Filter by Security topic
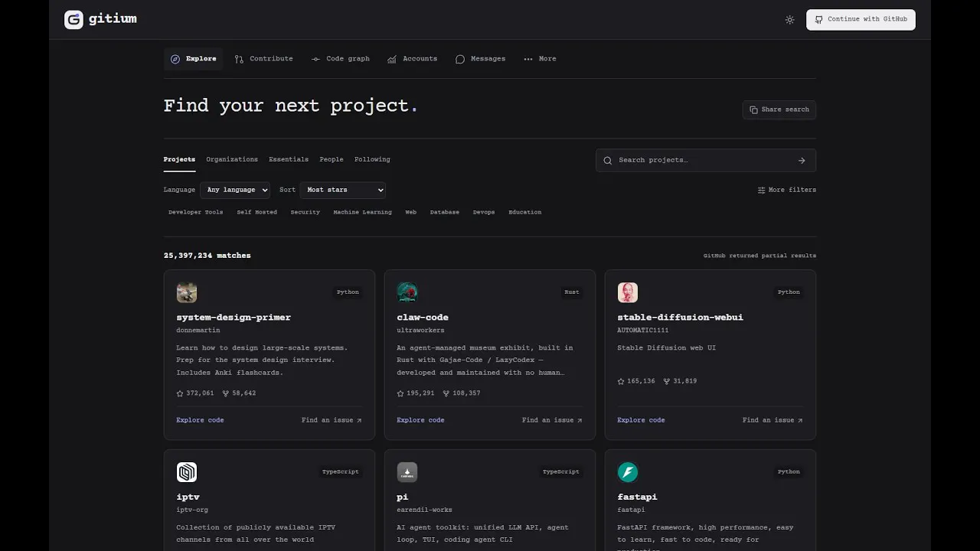 305,212
